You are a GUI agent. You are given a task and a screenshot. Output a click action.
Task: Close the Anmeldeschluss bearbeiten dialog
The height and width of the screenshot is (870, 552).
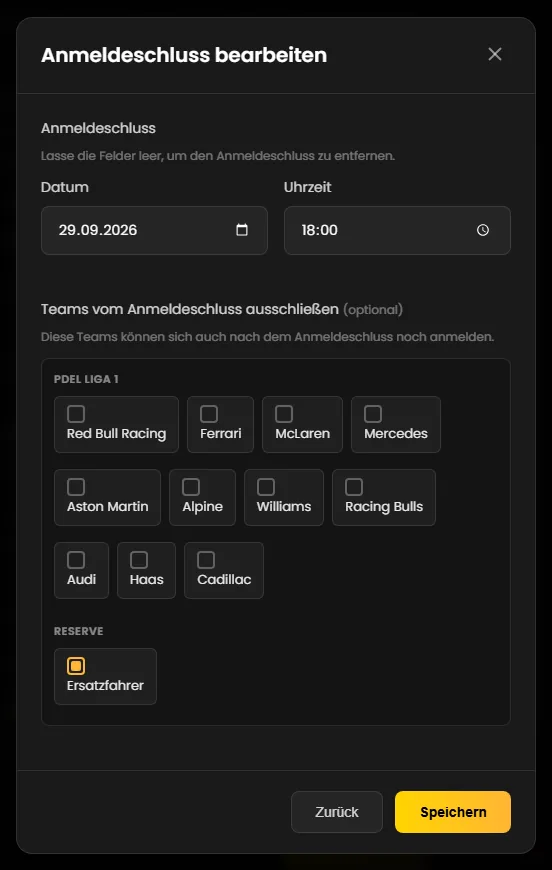[495, 54]
